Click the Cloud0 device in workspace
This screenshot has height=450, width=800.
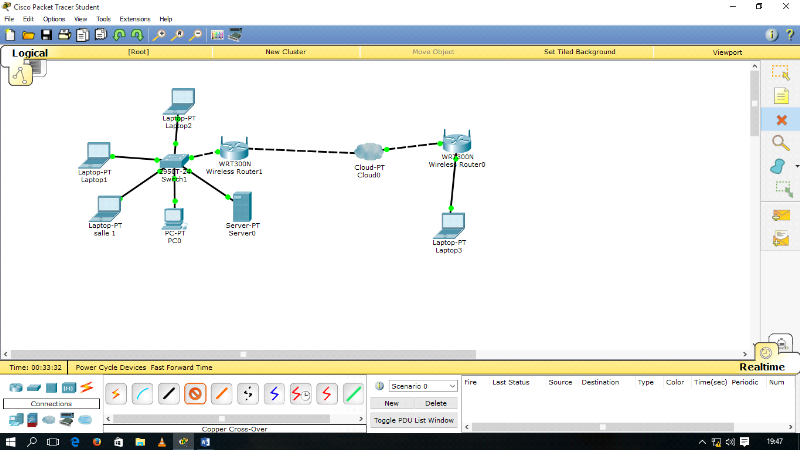point(368,152)
